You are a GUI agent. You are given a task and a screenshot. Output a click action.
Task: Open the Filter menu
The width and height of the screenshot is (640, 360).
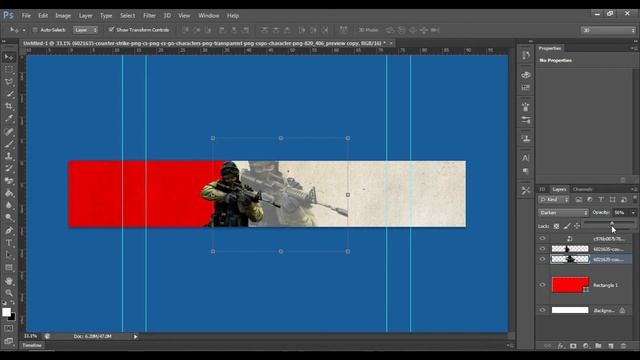149,16
